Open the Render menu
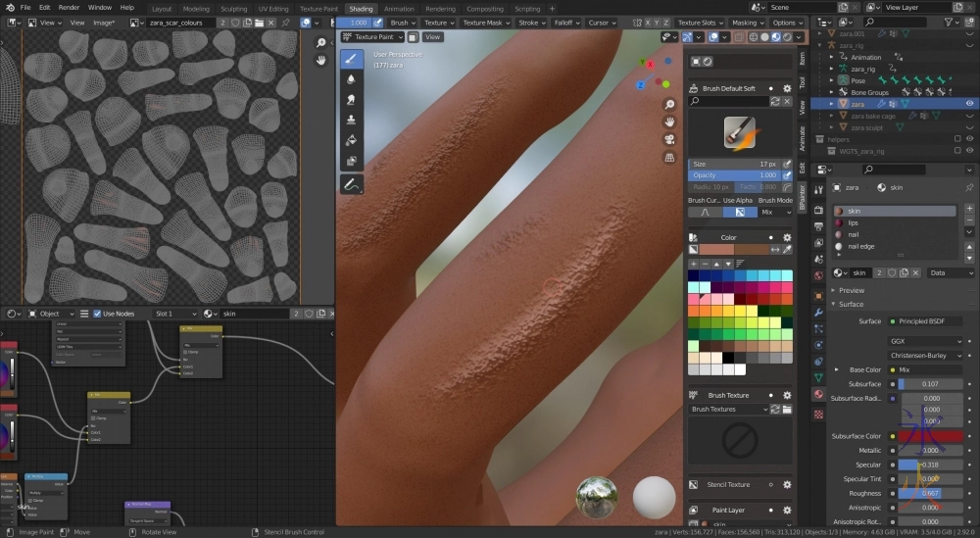 coord(69,8)
